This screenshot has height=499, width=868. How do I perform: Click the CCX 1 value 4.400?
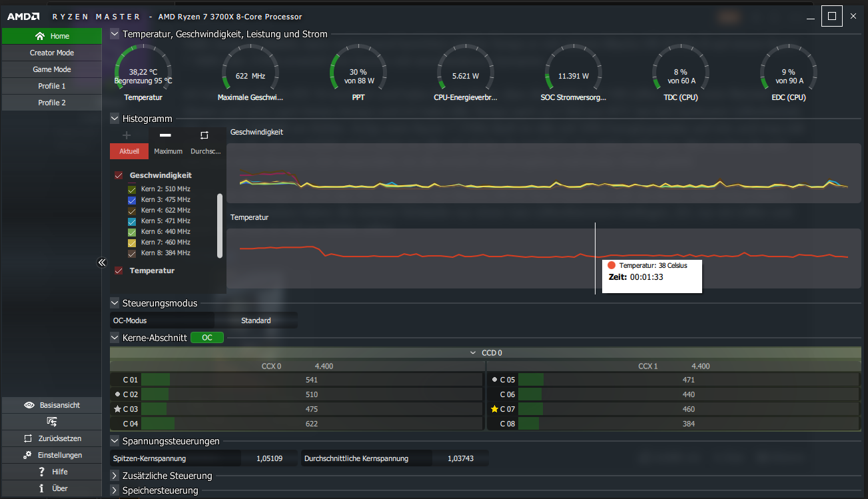701,366
